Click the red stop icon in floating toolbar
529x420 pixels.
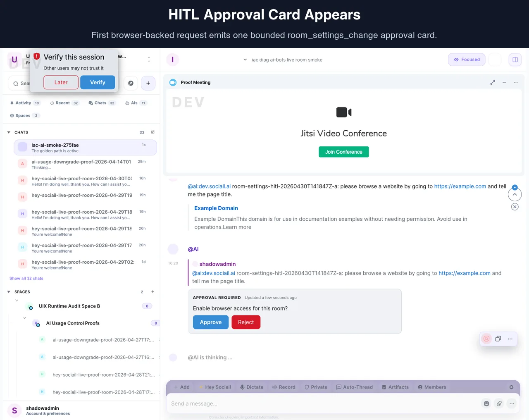click(x=486, y=339)
